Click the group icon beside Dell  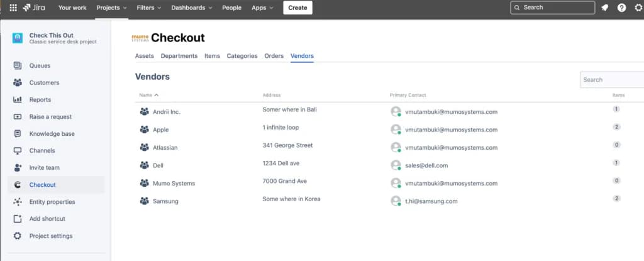[x=144, y=165]
